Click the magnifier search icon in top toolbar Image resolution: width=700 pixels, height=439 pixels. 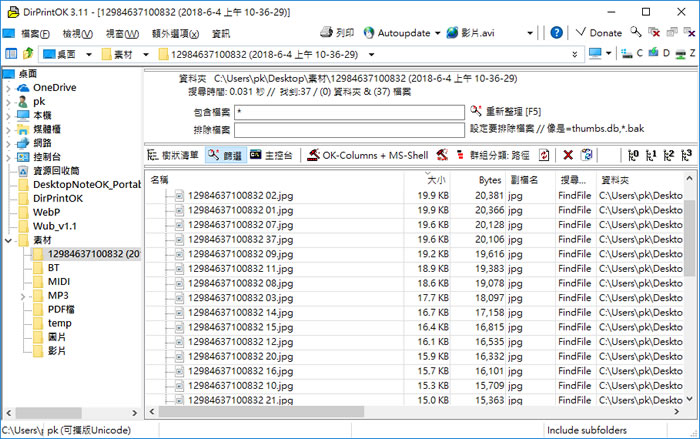click(x=636, y=32)
